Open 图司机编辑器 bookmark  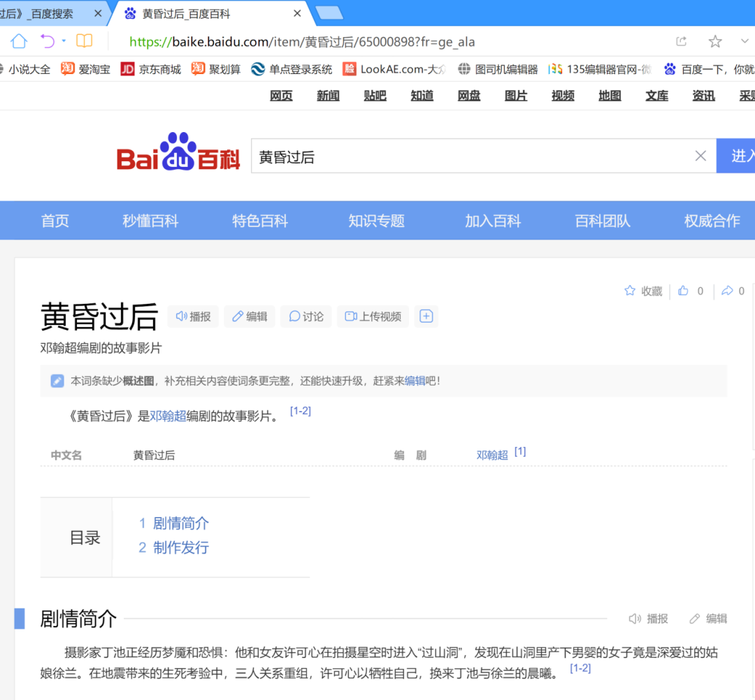tap(498, 69)
